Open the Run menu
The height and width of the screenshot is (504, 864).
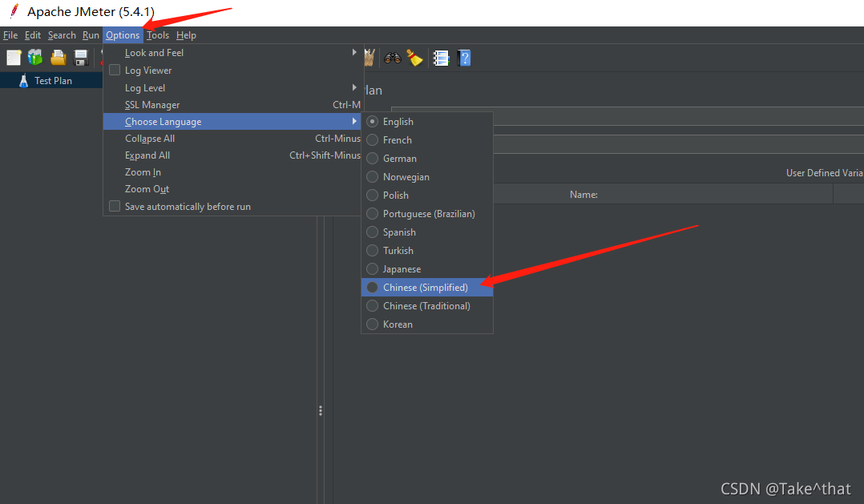[91, 35]
